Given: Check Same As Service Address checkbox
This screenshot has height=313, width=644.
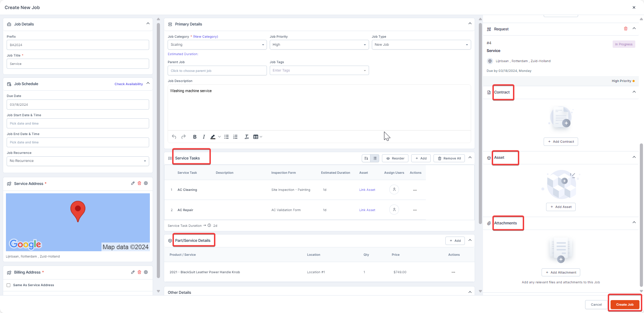Looking at the screenshot, I should tap(9, 285).
